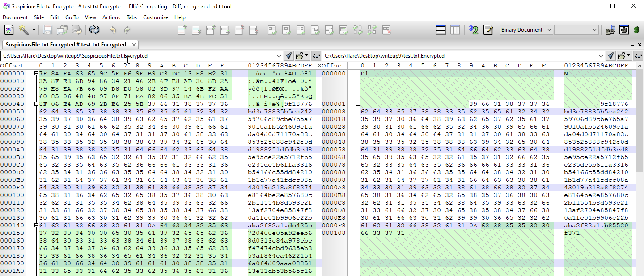644x276 pixels.
Task: Validate right file path with checkmark button
Action: tap(610, 56)
